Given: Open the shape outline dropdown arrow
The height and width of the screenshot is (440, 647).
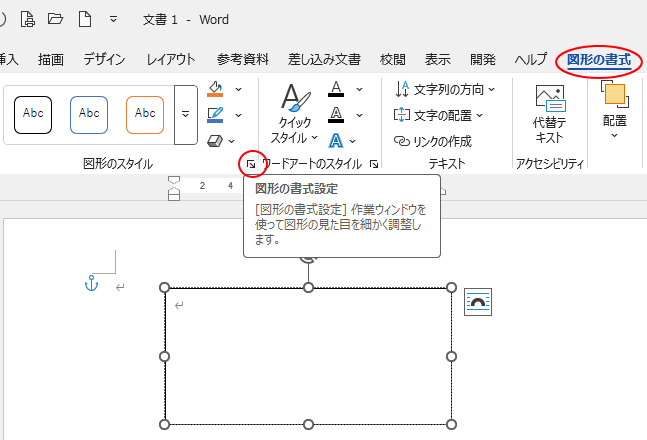Looking at the screenshot, I should [x=238, y=115].
